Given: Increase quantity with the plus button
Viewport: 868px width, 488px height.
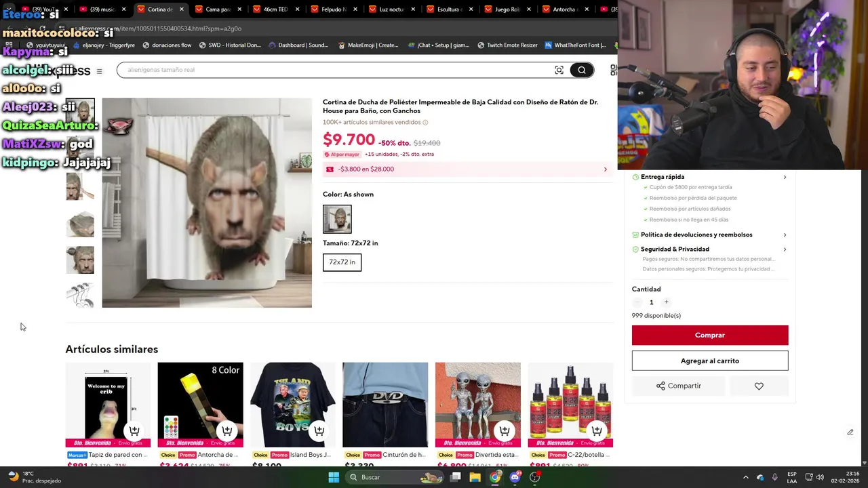Looking at the screenshot, I should pyautogui.click(x=666, y=302).
